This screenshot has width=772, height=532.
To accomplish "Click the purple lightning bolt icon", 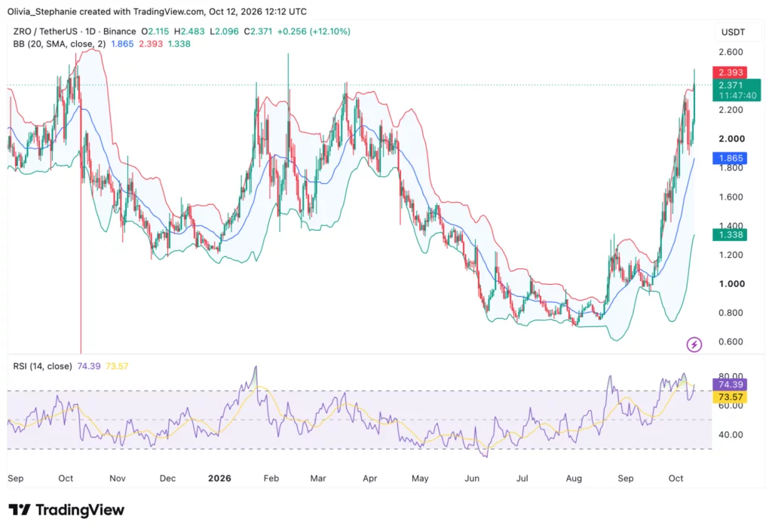I will [694, 344].
